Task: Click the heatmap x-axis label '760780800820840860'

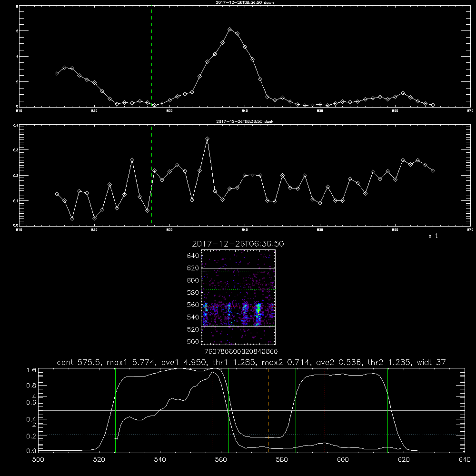Action: click(x=241, y=351)
